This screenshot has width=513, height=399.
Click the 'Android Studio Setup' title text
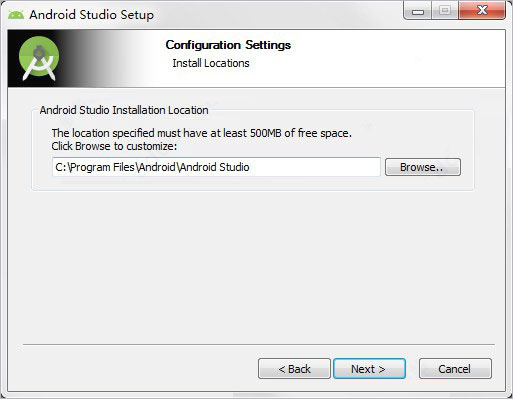(x=92, y=15)
